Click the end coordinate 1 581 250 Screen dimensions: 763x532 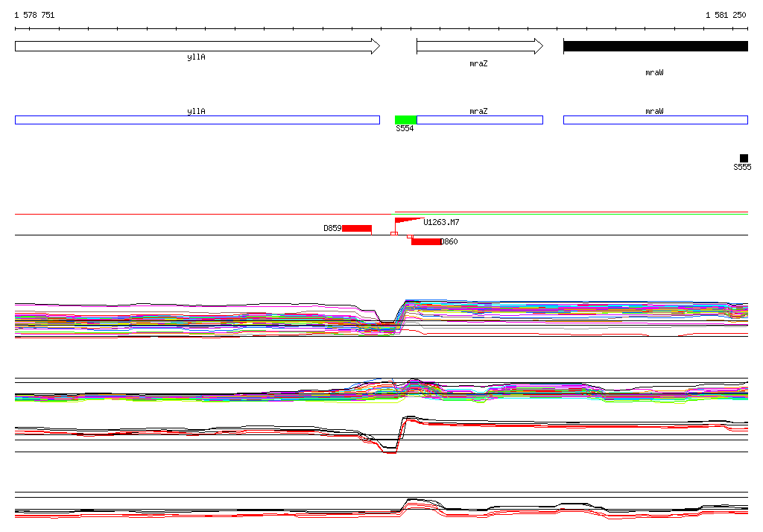pos(726,15)
